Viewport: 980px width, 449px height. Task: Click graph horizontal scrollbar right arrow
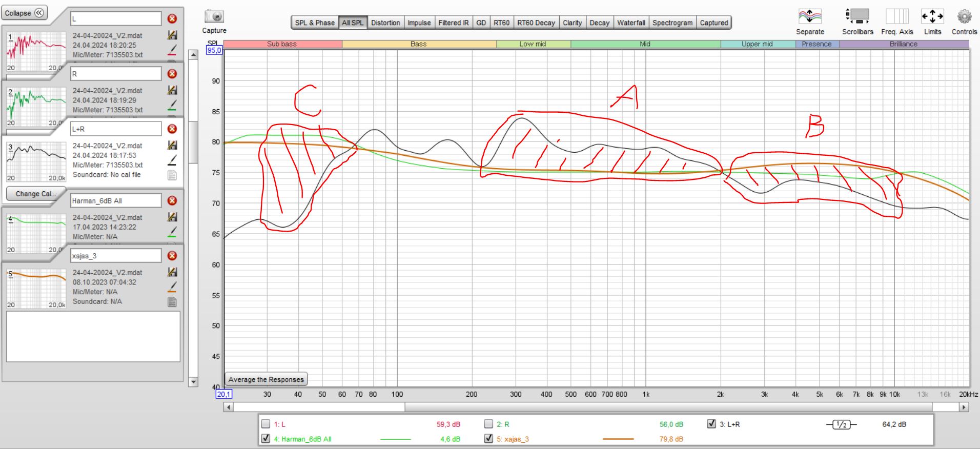(x=964, y=407)
